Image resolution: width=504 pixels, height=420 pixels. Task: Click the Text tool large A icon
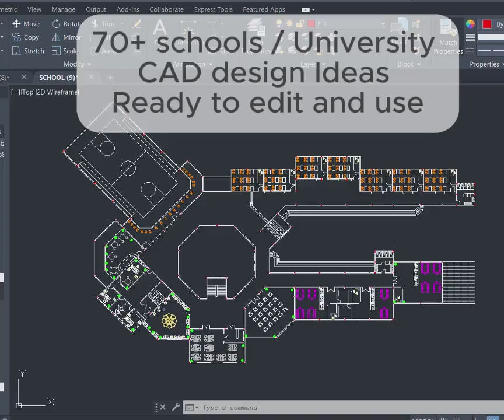160,27
